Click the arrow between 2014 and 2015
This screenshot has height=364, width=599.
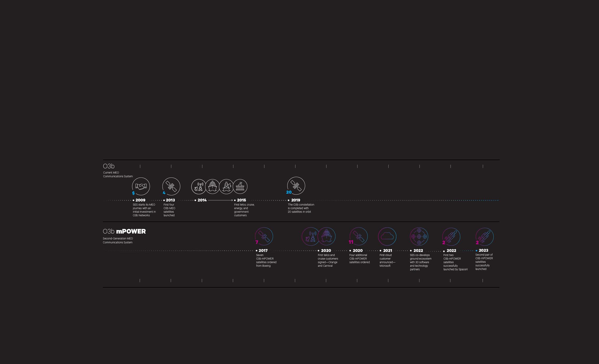pos(220,200)
